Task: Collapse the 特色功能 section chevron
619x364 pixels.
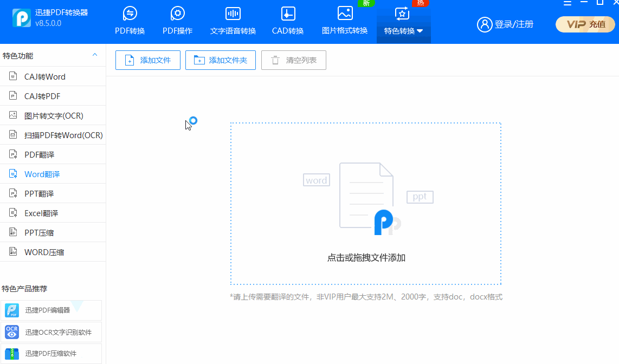Action: pyautogui.click(x=95, y=55)
